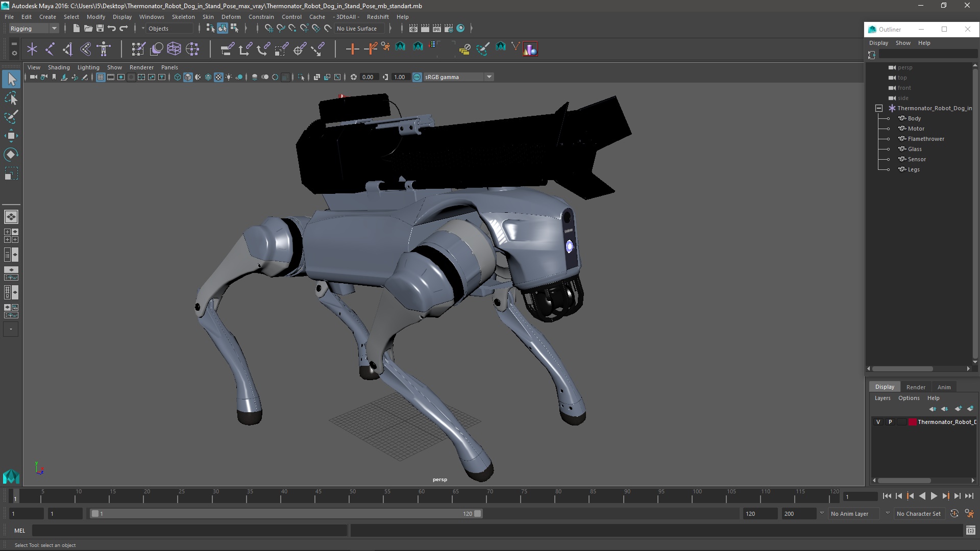Choose the Move tool in toolbox
This screenshot has width=980, height=551.
point(11,136)
